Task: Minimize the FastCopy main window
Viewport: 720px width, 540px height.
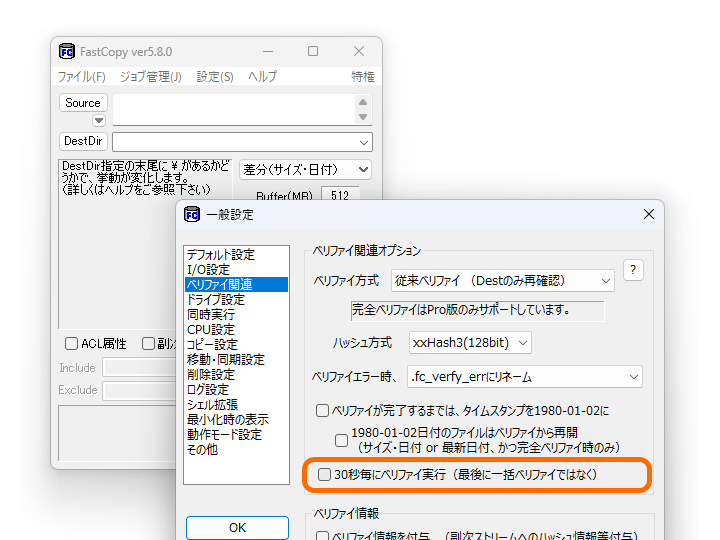Action: (x=268, y=51)
